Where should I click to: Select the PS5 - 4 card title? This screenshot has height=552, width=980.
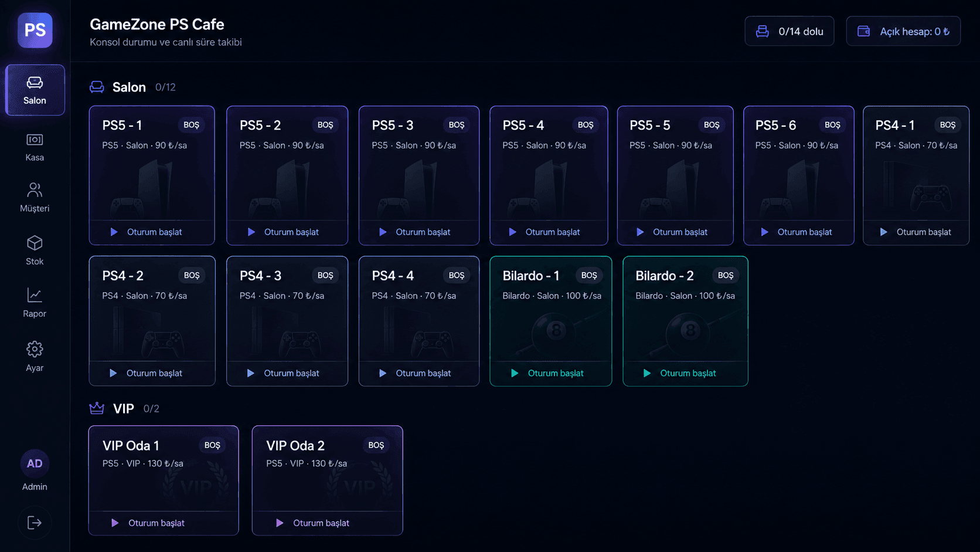(523, 126)
